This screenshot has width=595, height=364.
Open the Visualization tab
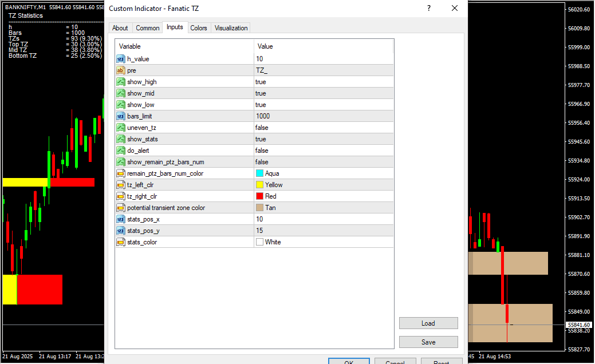click(231, 28)
